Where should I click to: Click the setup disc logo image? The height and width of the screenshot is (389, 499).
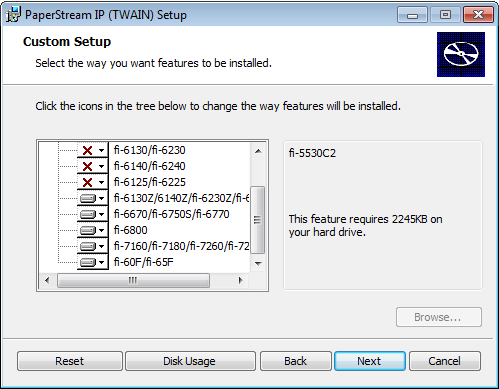(461, 54)
